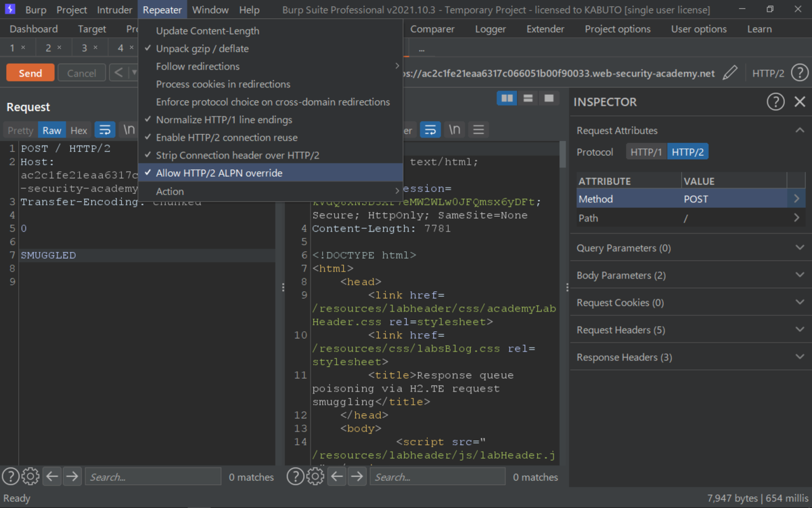Go to next match in Request search
Screen dimensions: 812x508
point(72,476)
